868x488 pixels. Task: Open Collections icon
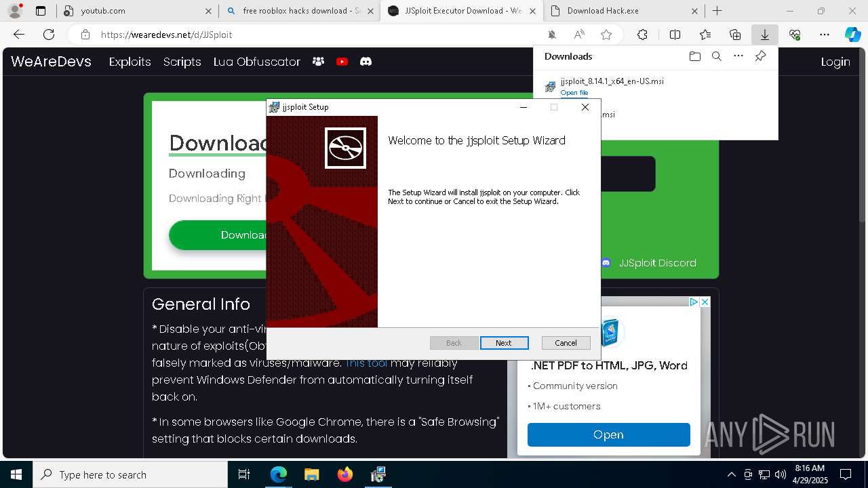[735, 35]
